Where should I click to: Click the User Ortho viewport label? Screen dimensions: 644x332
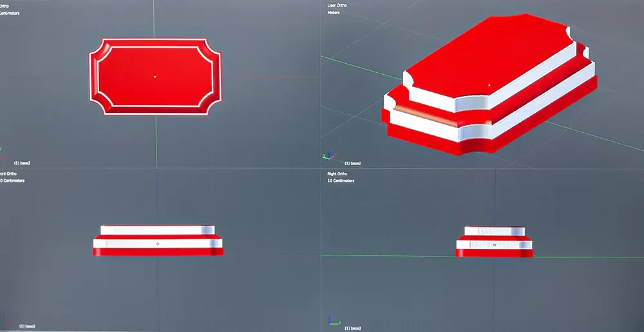(337, 5)
